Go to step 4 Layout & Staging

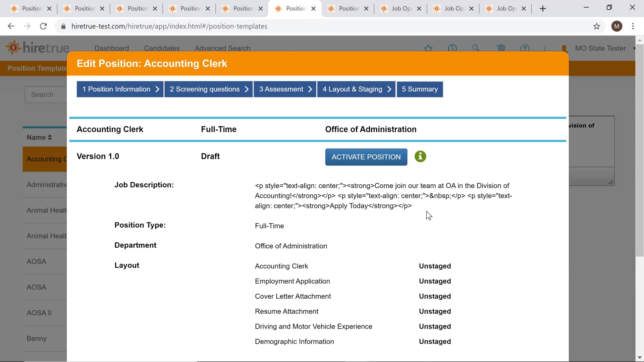pyautogui.click(x=356, y=89)
